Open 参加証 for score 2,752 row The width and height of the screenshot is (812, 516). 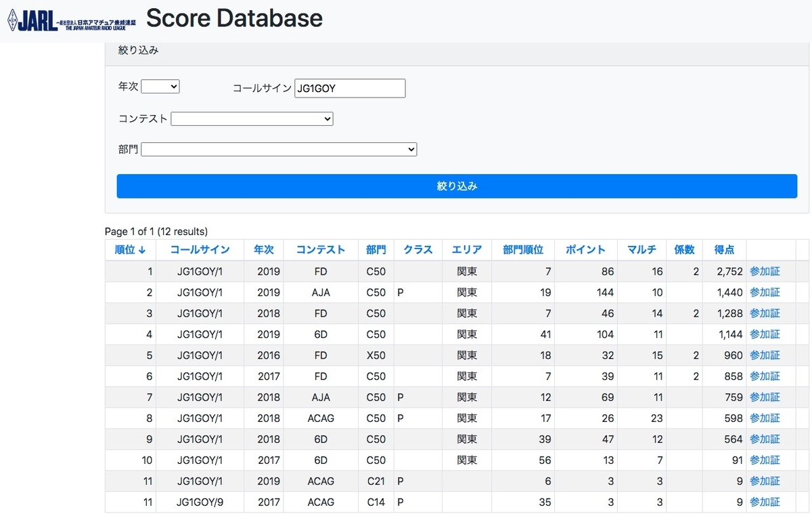click(x=765, y=272)
